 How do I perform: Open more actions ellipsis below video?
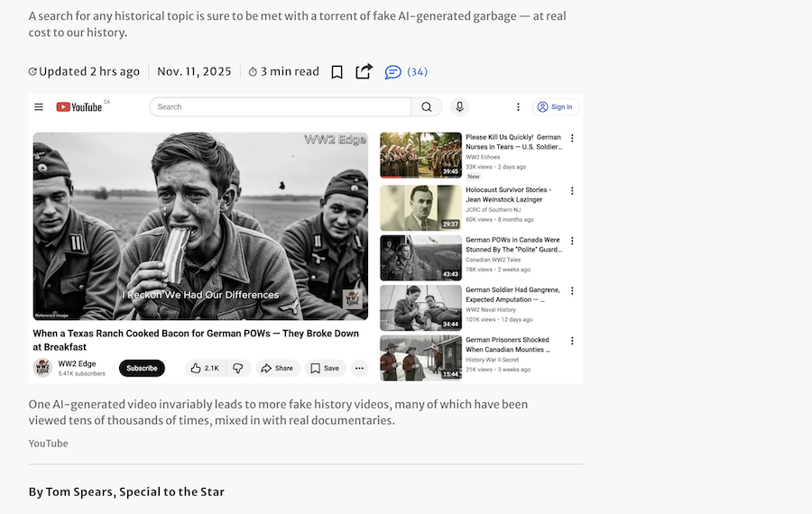(x=359, y=368)
